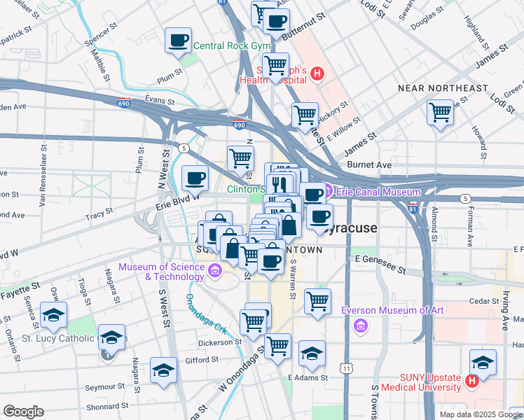Open the shopping cart marker above Clinton Square
The height and width of the screenshot is (420, 524).
pos(240,161)
